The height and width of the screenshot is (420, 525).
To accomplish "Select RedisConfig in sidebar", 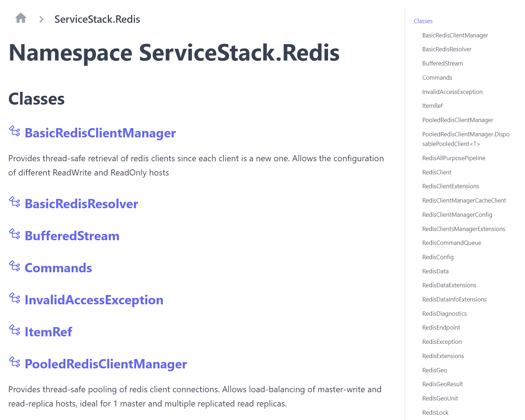I will coord(437,257).
